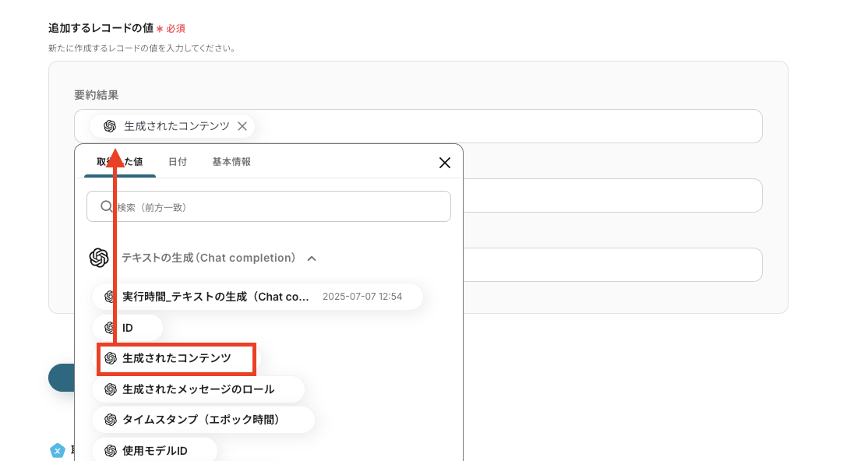Click the OpenAI icon on タイムスタンプ item
The width and height of the screenshot is (868, 461).
[x=111, y=420]
